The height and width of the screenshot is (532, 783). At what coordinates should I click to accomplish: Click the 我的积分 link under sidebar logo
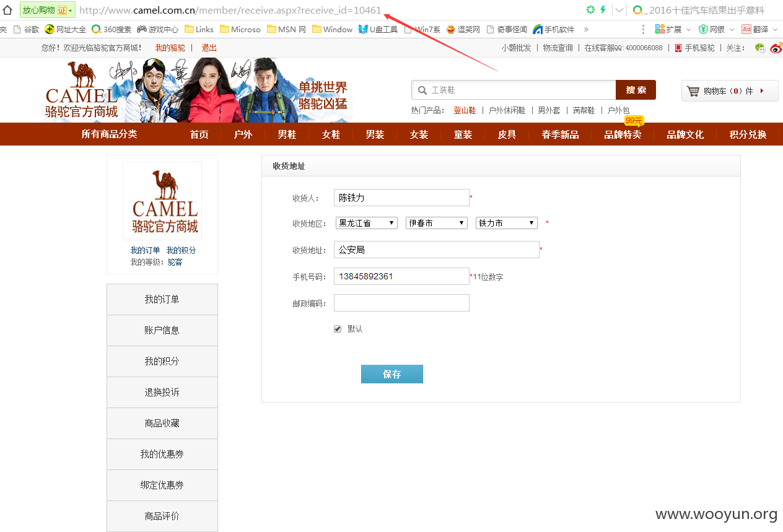[x=181, y=250]
